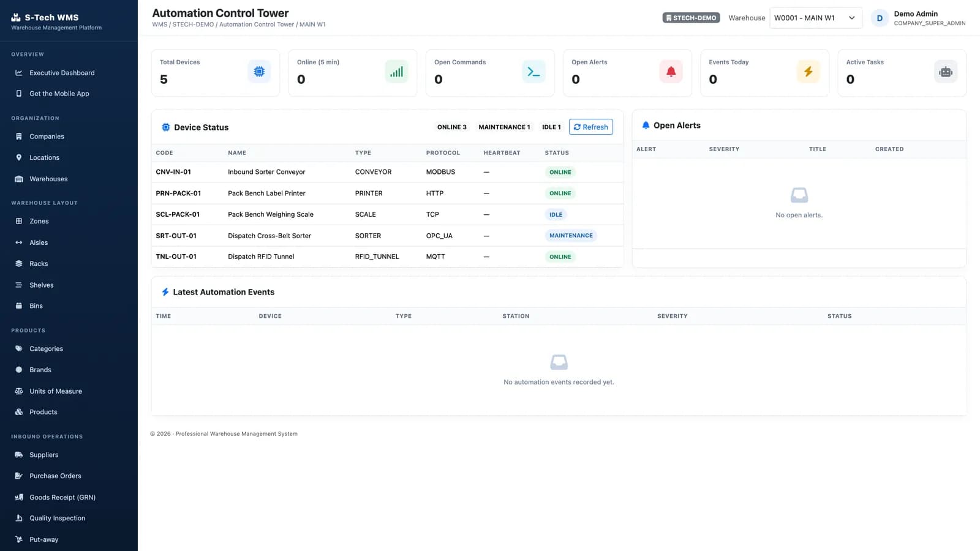
Task: Click the MAINTENANCE 1 status chip
Action: (x=504, y=127)
